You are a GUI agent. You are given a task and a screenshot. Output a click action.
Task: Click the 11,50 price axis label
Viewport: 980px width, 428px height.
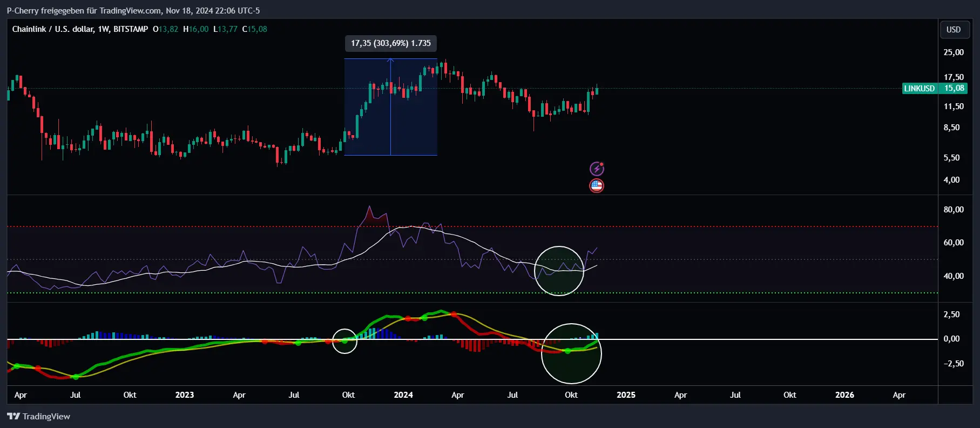(954, 106)
